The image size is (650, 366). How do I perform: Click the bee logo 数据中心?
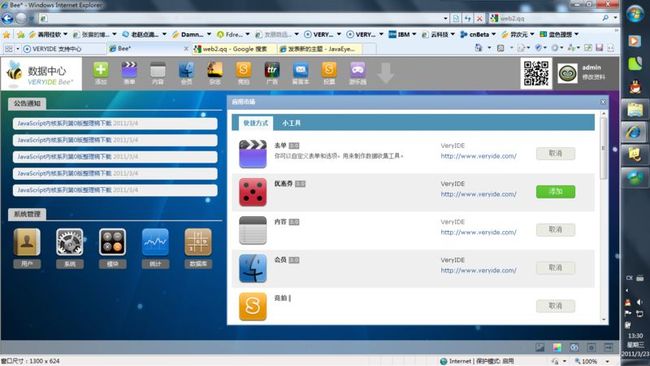(x=41, y=74)
